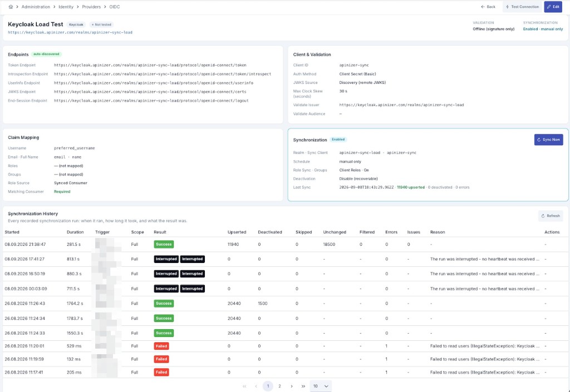Click the Not tested status badge

click(101, 24)
